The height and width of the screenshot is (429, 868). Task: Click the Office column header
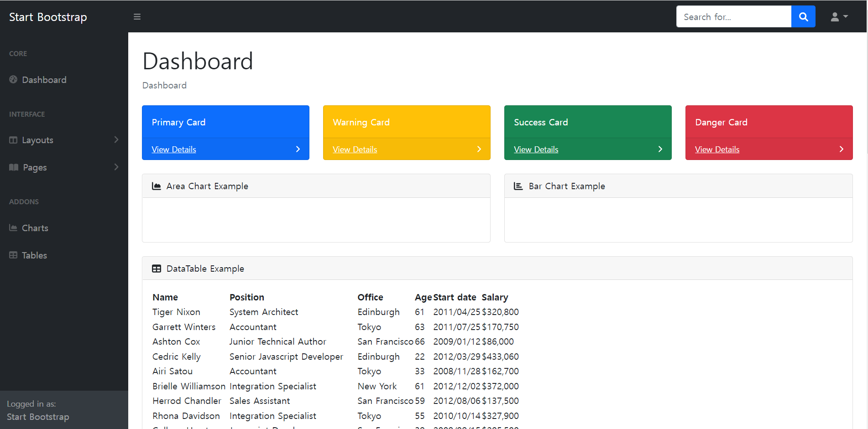(370, 297)
